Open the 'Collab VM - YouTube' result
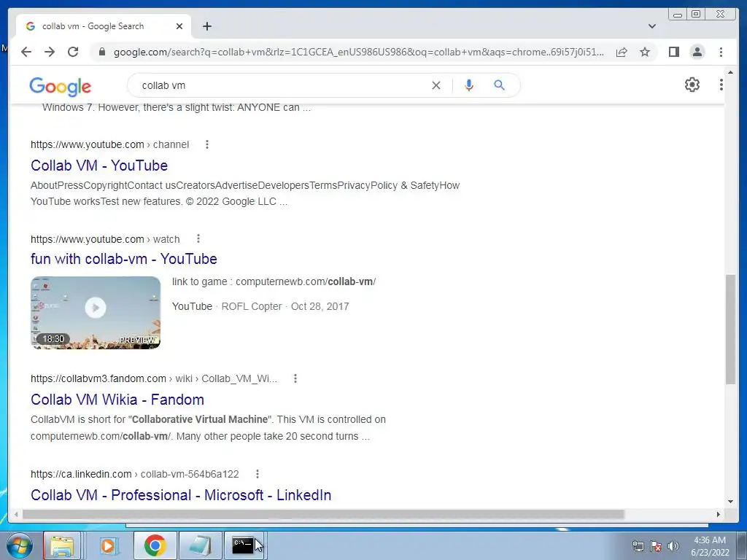 99,166
